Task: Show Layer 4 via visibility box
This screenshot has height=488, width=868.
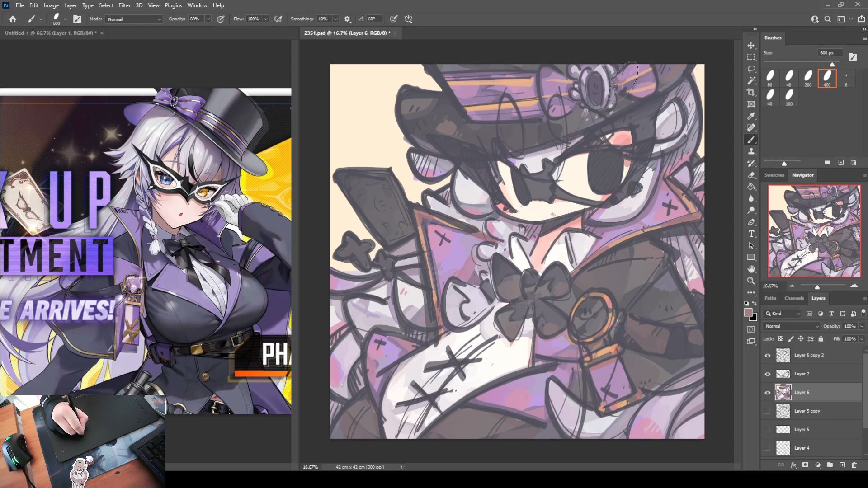Action: 767,448
